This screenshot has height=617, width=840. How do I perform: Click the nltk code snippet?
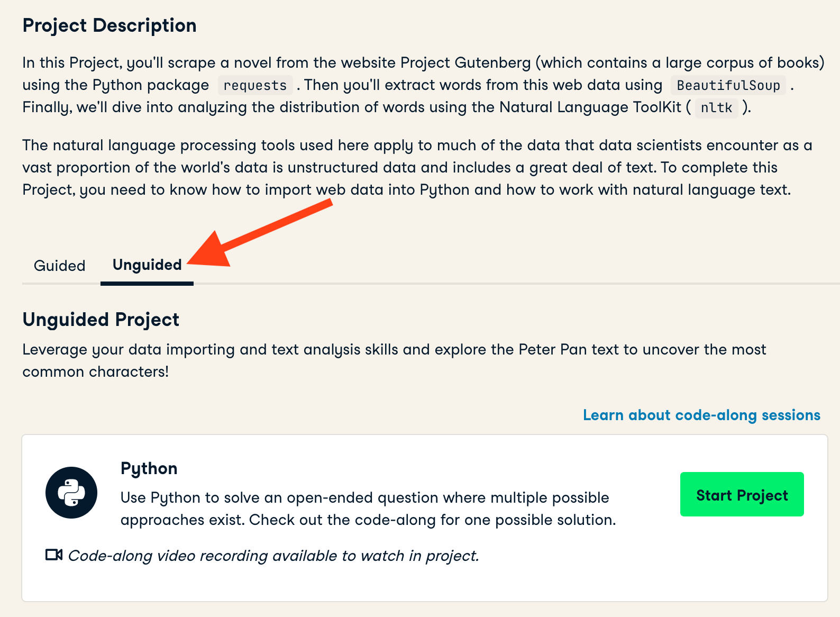(716, 107)
